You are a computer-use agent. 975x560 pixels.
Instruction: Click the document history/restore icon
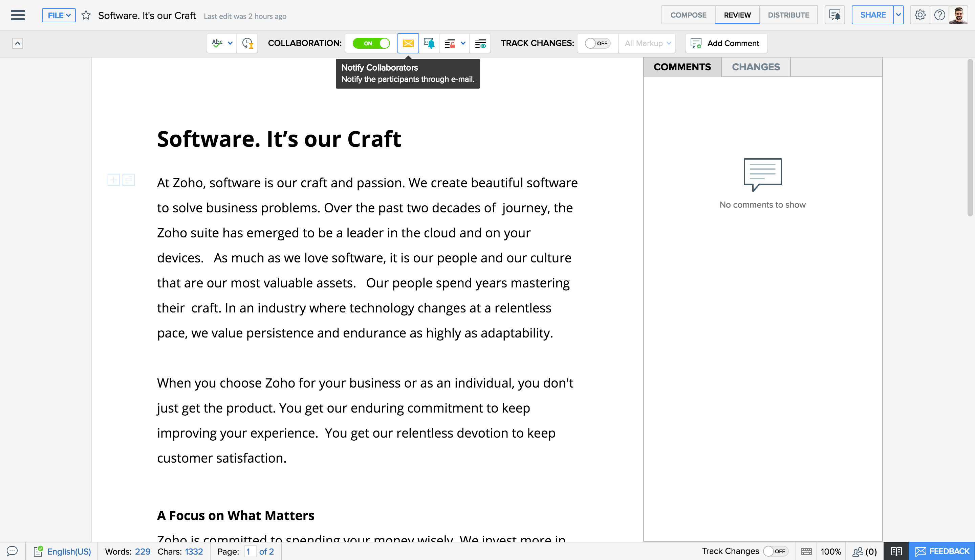click(x=248, y=43)
